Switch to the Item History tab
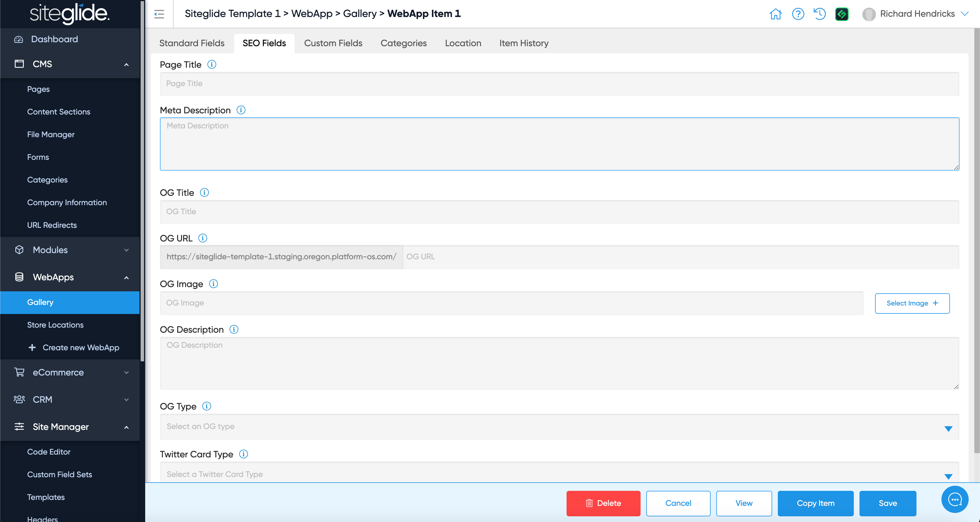 click(523, 43)
